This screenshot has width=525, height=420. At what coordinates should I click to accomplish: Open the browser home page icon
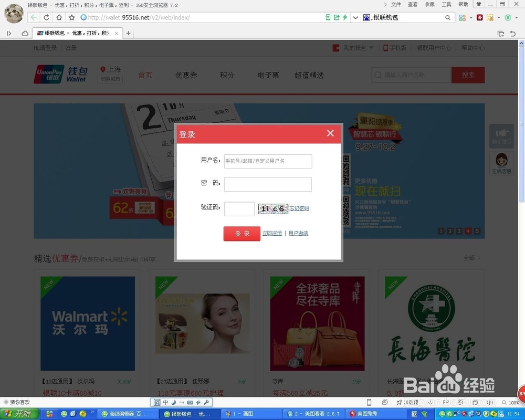coord(59,17)
